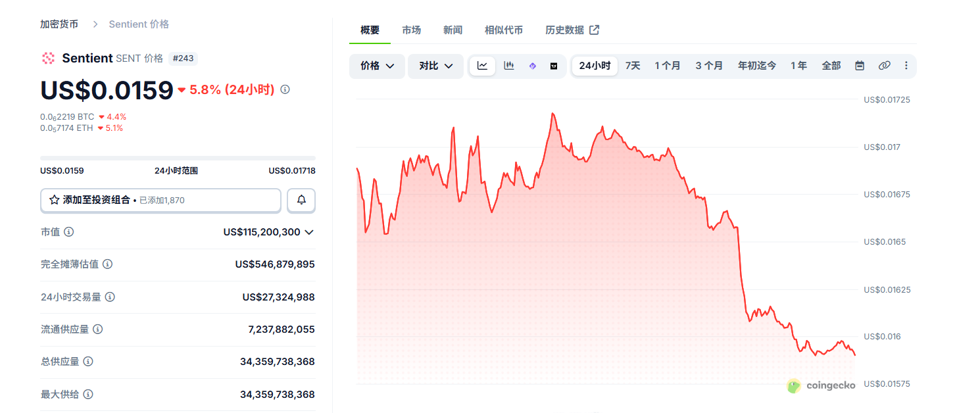
Task: Click the Sentient coin logo
Action: pyautogui.click(x=48, y=58)
